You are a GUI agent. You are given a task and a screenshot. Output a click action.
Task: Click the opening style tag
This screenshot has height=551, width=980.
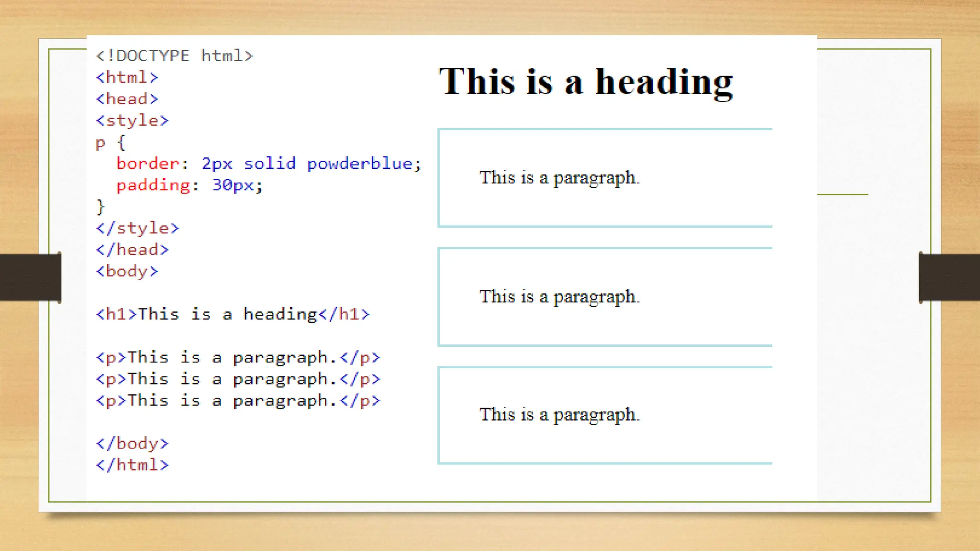(x=132, y=121)
